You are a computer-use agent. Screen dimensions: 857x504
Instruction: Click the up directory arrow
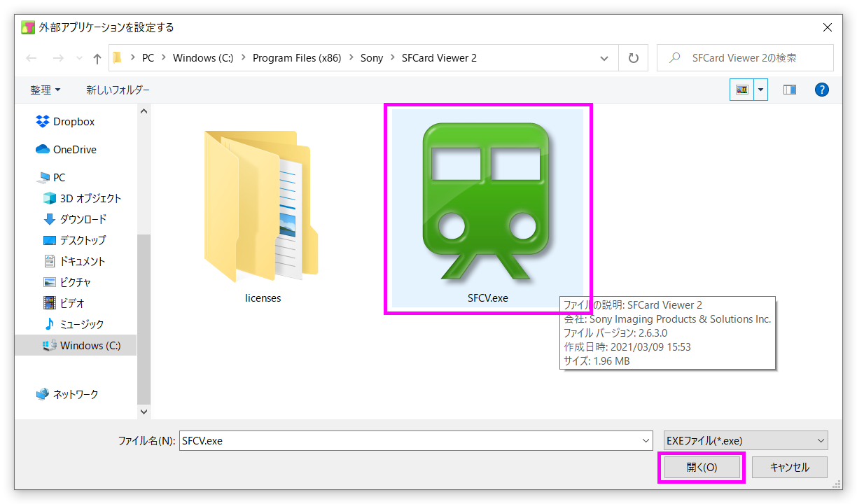[97, 58]
